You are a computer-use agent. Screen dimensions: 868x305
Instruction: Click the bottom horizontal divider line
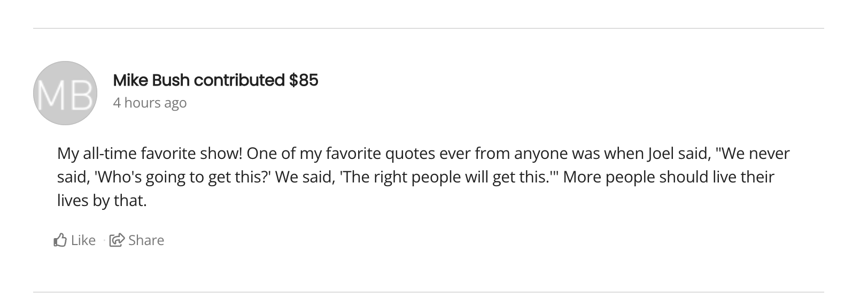click(428, 292)
